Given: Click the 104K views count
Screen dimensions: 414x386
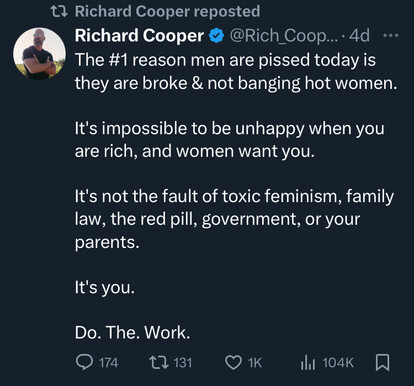Looking at the screenshot, I should pyautogui.click(x=338, y=363).
